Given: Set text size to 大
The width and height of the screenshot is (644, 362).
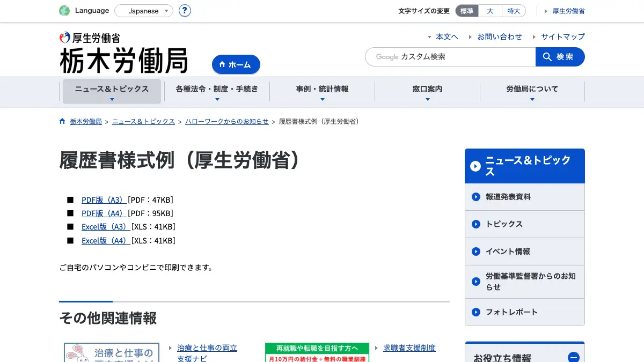Looking at the screenshot, I should tap(490, 11).
